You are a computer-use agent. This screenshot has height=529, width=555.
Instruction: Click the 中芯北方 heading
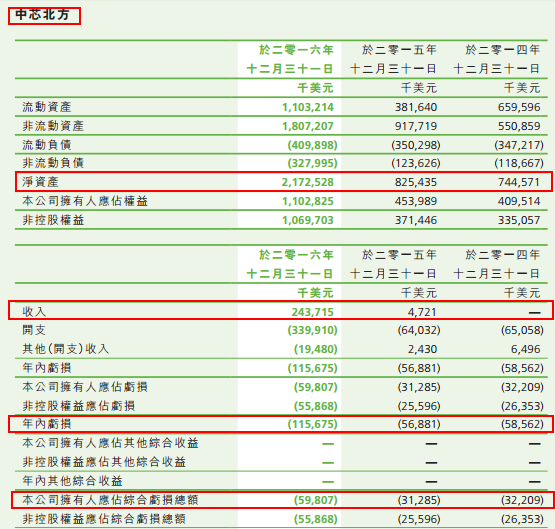tap(42, 15)
